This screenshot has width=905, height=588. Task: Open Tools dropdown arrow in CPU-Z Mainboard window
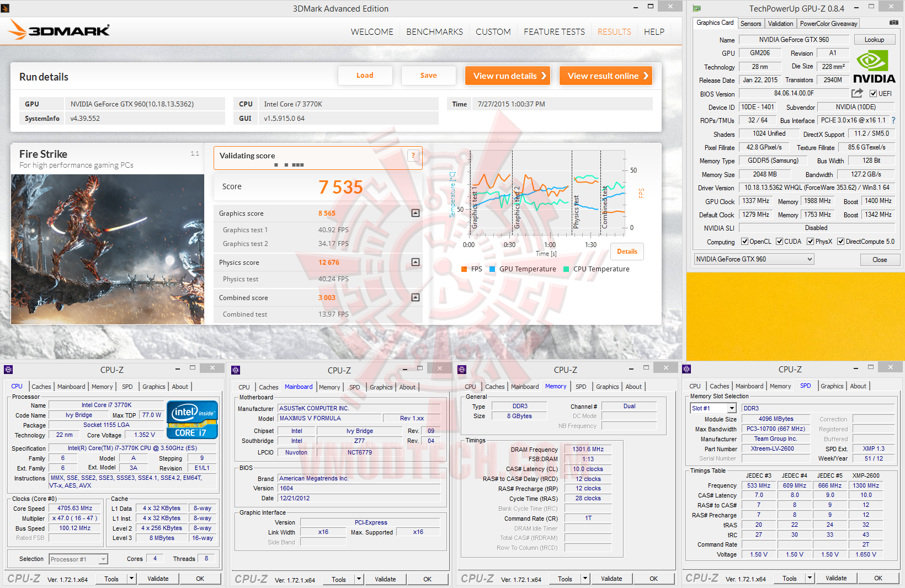click(x=359, y=579)
